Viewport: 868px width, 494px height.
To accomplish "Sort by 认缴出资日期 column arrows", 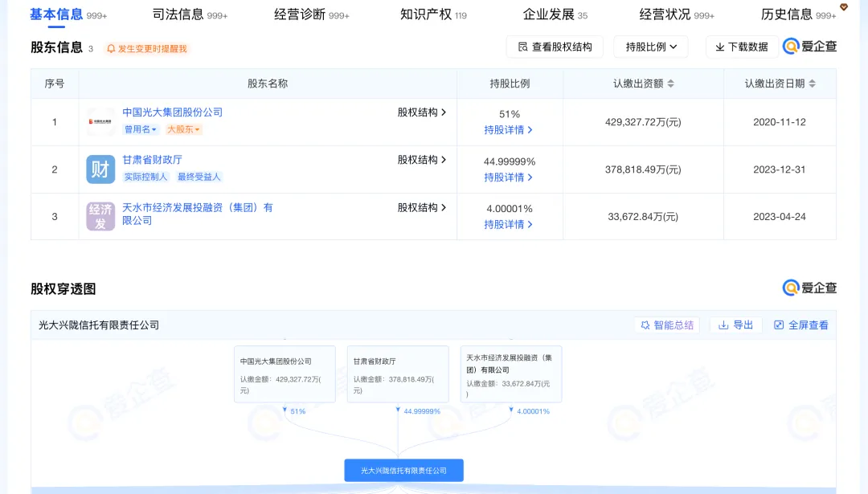I will [812, 84].
